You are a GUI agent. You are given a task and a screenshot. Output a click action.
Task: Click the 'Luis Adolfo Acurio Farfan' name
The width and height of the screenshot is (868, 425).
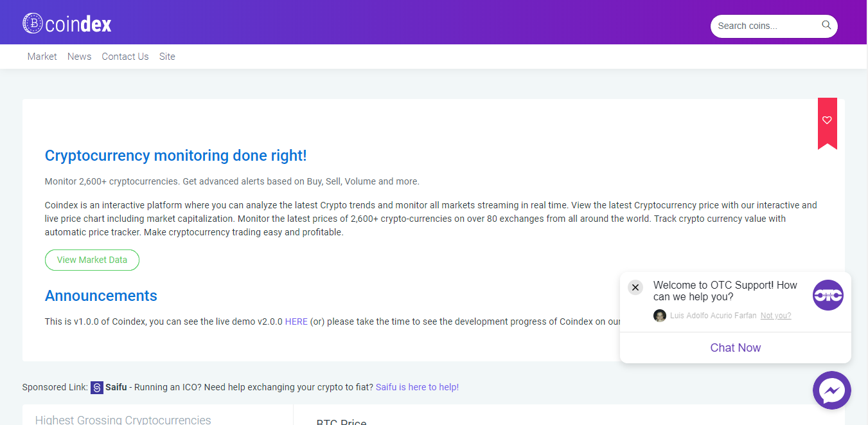click(x=713, y=316)
